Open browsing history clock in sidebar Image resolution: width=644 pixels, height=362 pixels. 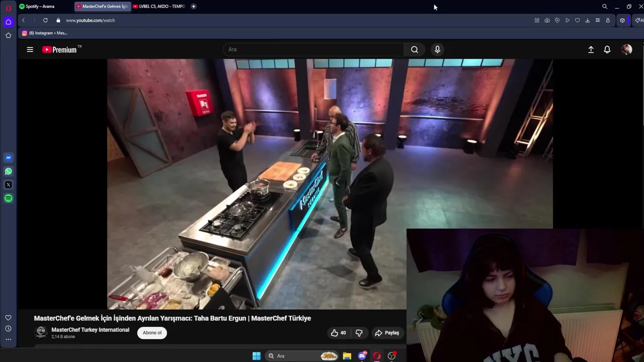pos(8,328)
